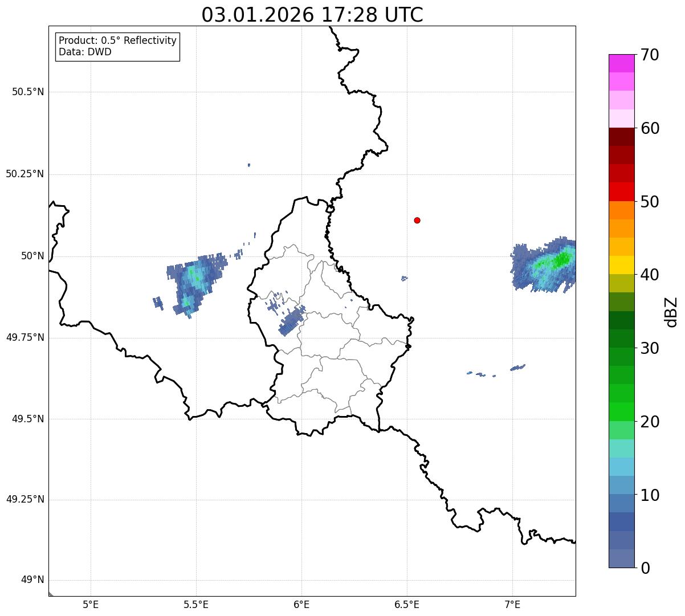Pick the dark maroon colorbar segment below 60
Screen dimensions: 685x616
[x=622, y=137]
